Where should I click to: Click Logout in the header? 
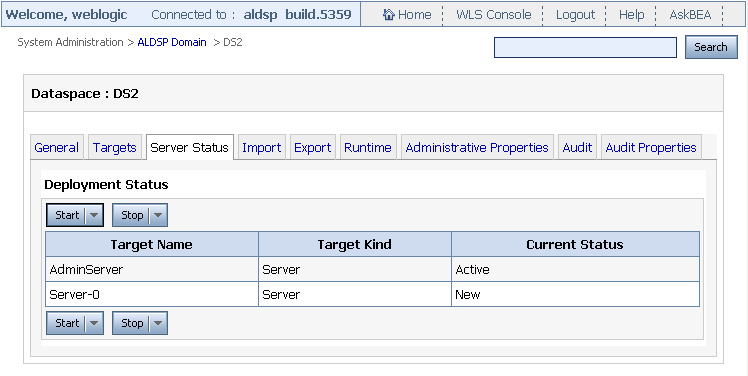pyautogui.click(x=575, y=15)
